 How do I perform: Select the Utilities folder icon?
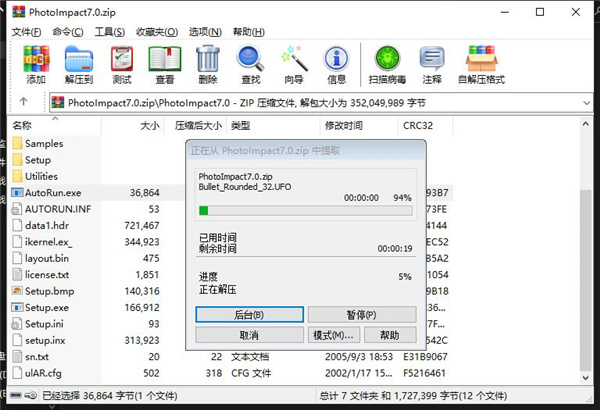pos(17,176)
